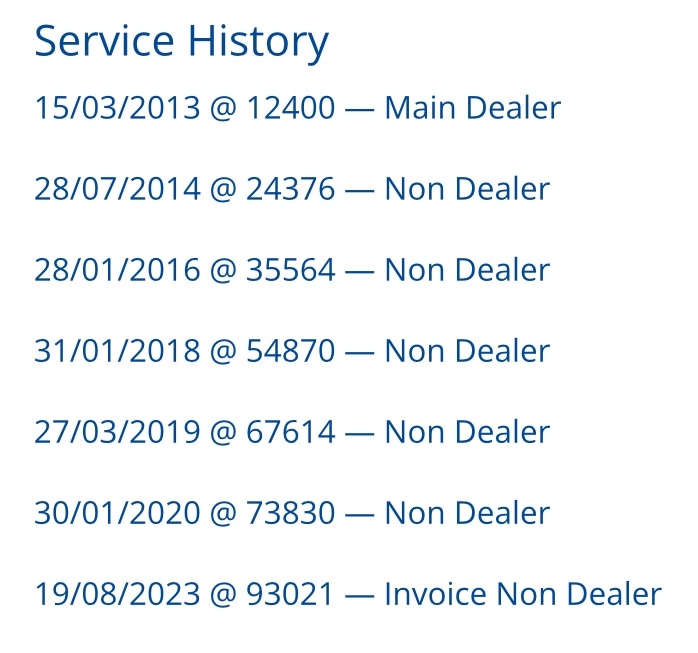Select the 28/07/2014 service date
Image resolution: width=698 pixels, height=653 pixels.
(x=117, y=189)
